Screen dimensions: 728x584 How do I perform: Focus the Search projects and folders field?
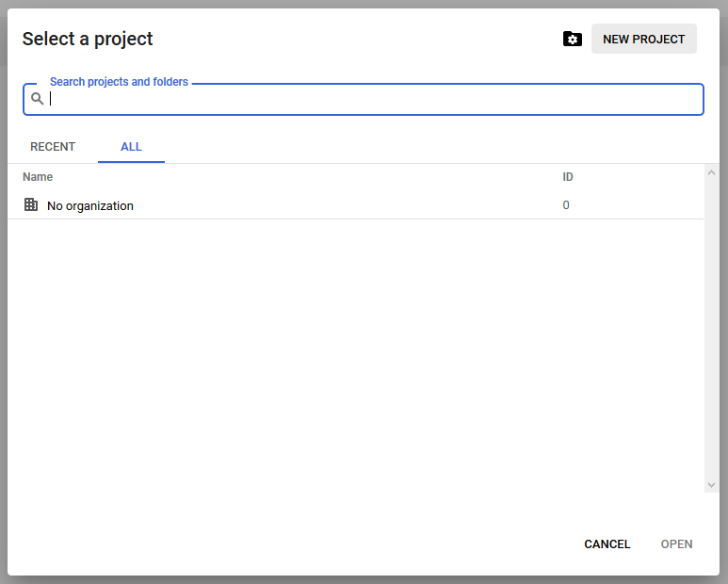[x=364, y=99]
